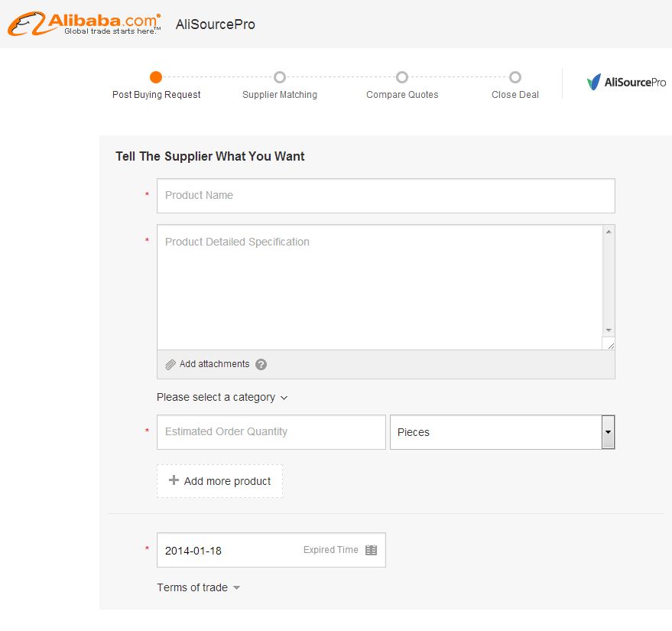Image resolution: width=672 pixels, height=631 pixels.
Task: Click the Post Buying Request step circle
Action: coord(156,77)
